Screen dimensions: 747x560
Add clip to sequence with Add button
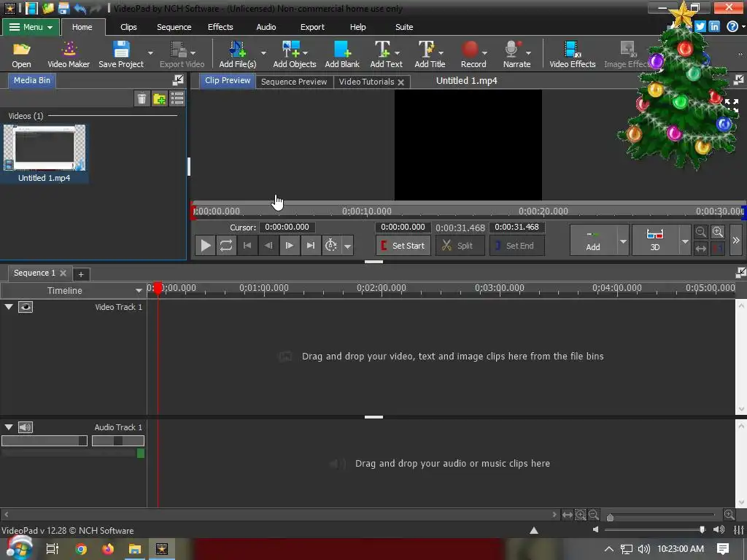593,239
